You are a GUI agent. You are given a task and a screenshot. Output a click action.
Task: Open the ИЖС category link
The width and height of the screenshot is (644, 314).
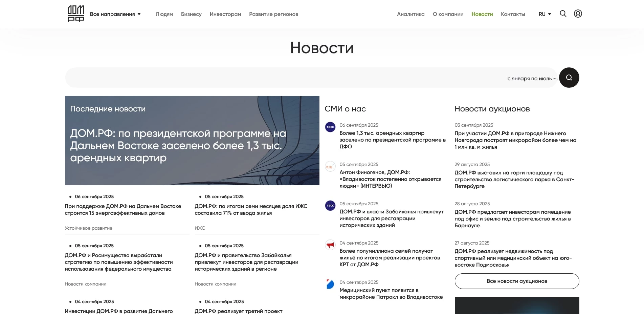click(200, 228)
